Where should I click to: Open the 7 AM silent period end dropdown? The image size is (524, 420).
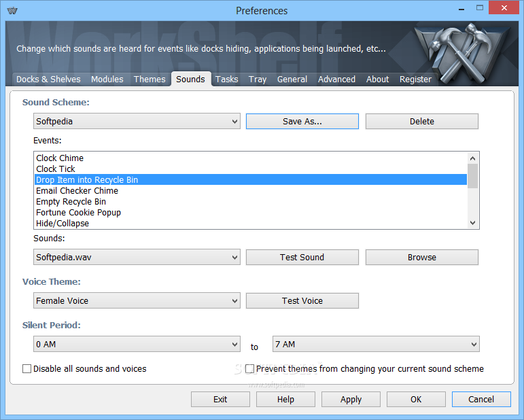[376, 344]
